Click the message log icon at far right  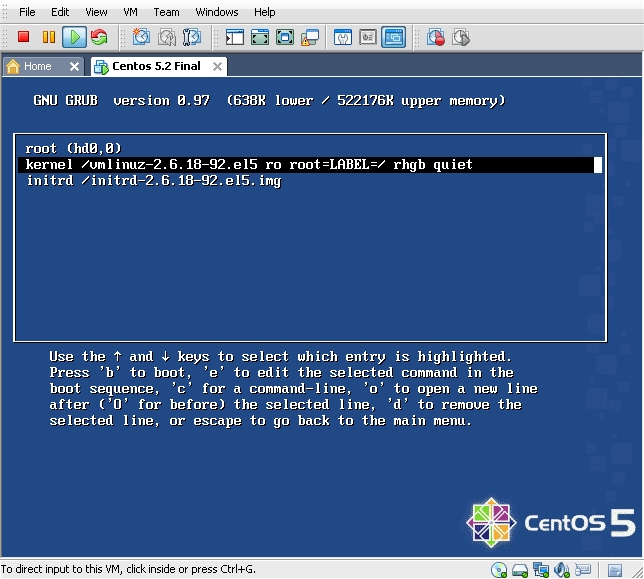tap(615, 570)
